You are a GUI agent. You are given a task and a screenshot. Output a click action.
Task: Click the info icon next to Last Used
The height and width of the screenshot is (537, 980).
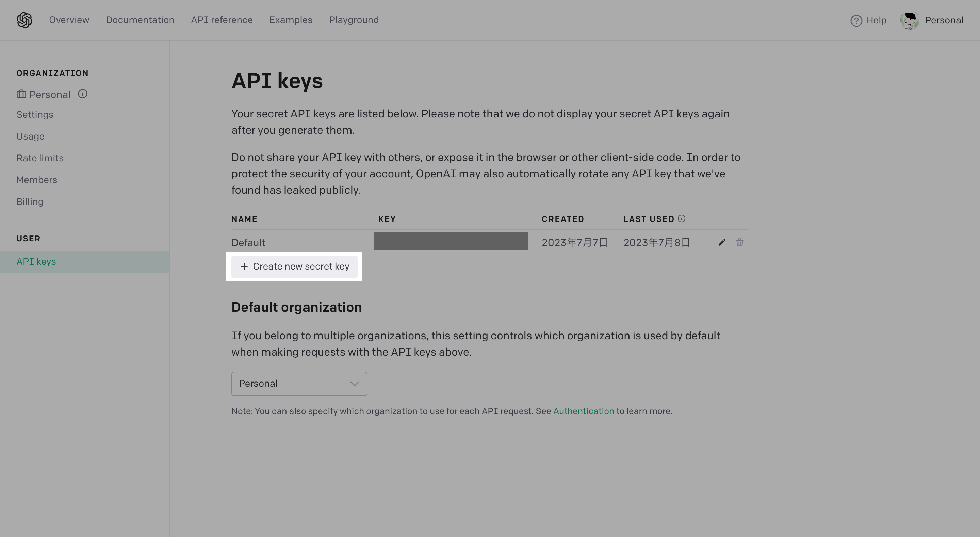tap(682, 218)
